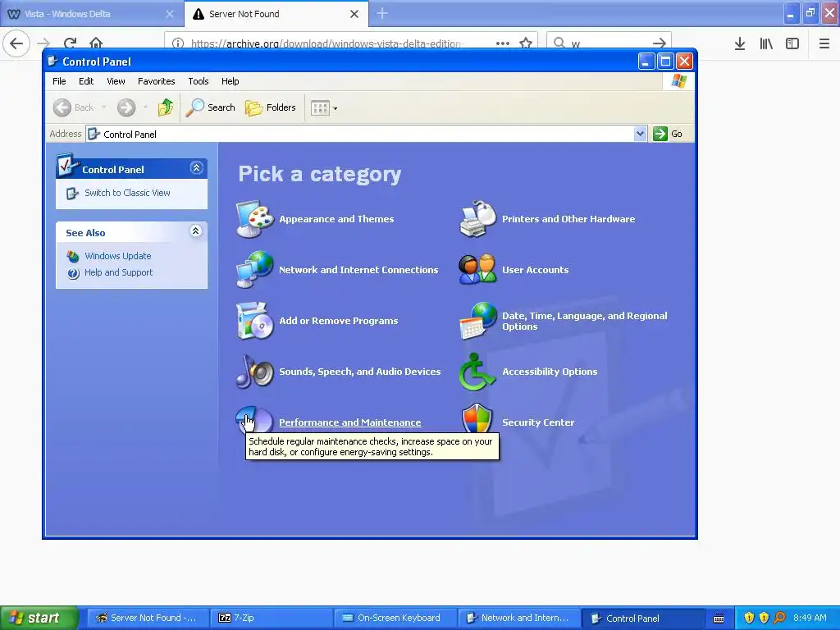Open the Tools menu
This screenshot has height=630, width=840.
tap(199, 81)
